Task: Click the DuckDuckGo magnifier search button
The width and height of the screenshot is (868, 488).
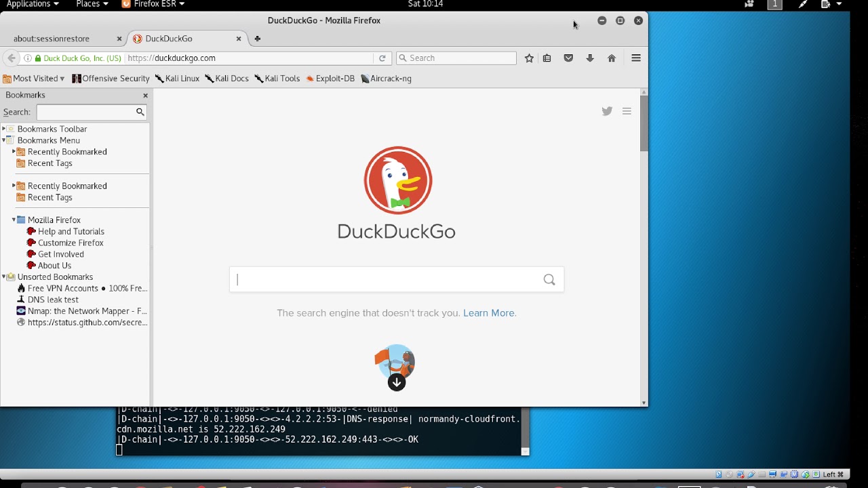Action: [x=549, y=280]
